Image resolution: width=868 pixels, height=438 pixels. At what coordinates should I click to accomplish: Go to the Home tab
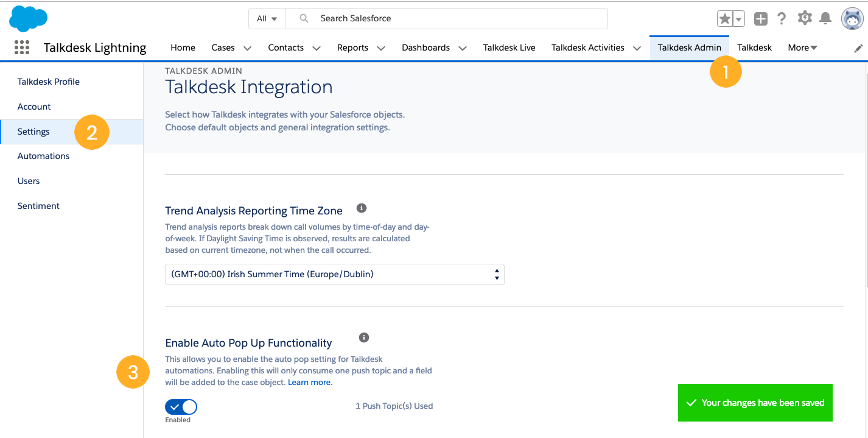[183, 48]
